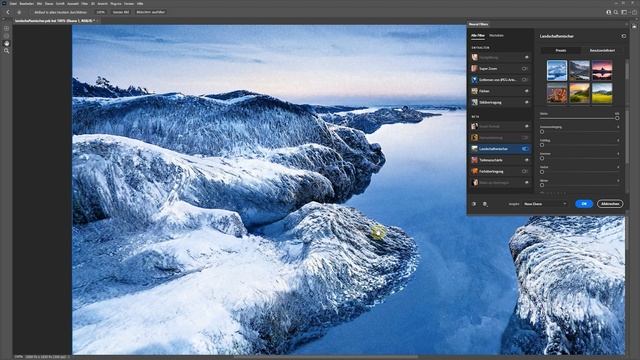Click the back arrow in the options bar
This screenshot has height=360, width=640.
tap(8, 12)
